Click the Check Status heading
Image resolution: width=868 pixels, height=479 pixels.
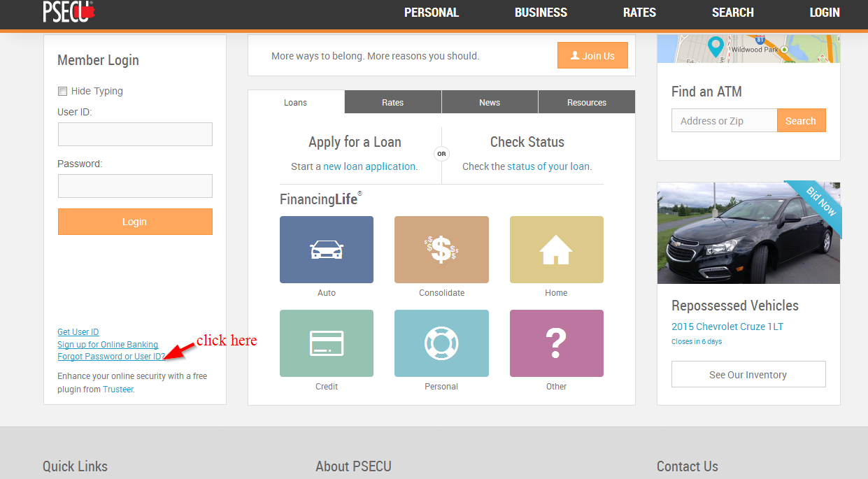point(527,142)
